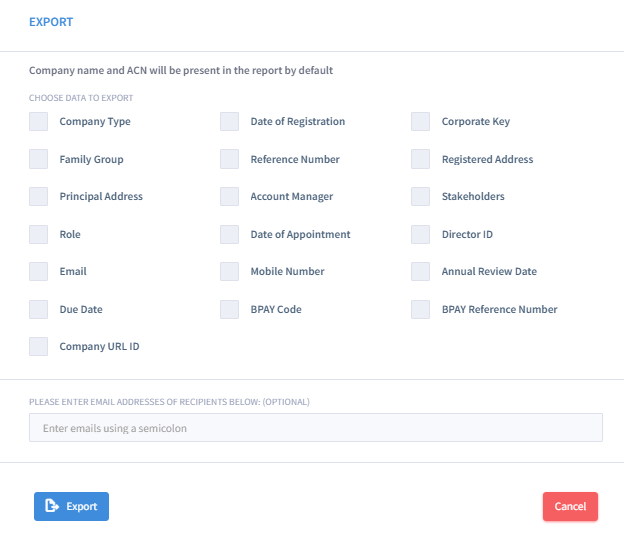The height and width of the screenshot is (543, 624).
Task: Click the export icon on the Export button
Action: pos(52,506)
